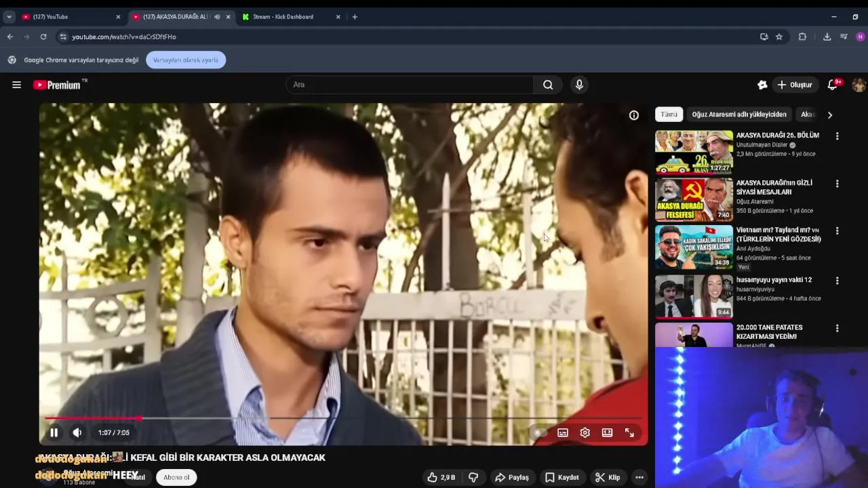Toggle the autoplay switch in player
Image resolution: width=868 pixels, height=488 pixels.
(x=538, y=432)
